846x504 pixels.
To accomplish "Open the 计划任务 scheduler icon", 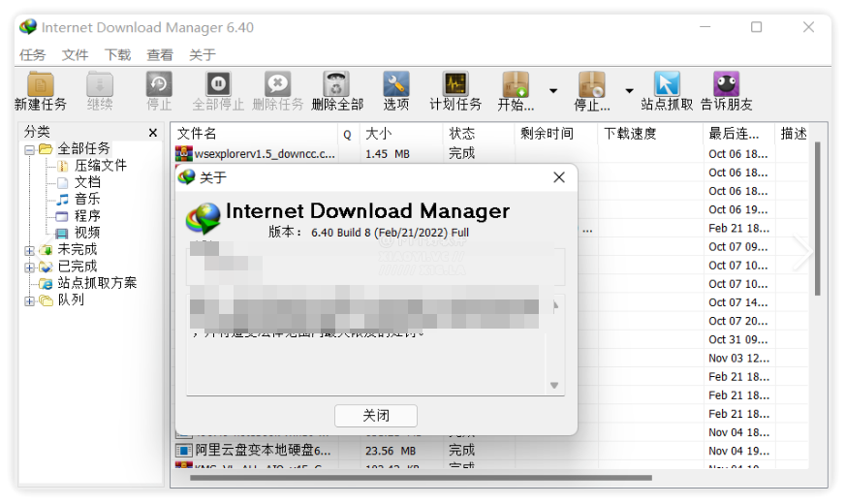I will click(x=455, y=84).
